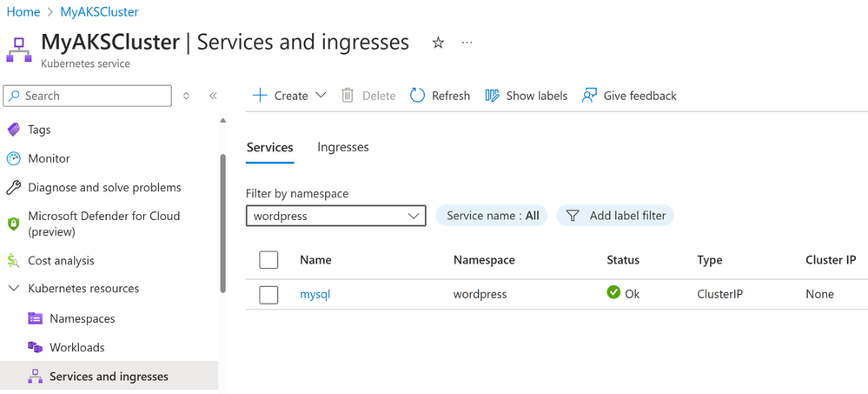Sort by the Namespace column header
Screen dimensions: 868x394
(x=484, y=260)
